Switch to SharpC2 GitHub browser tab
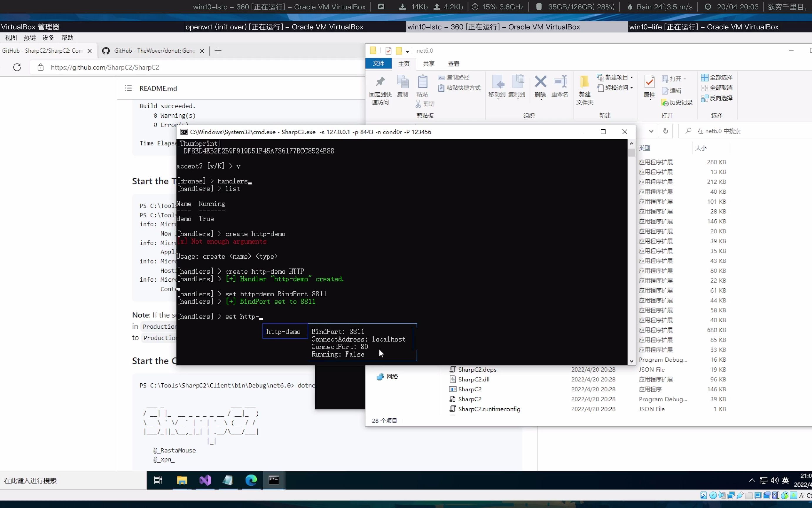Viewport: 812px width, 508px height. click(43, 51)
